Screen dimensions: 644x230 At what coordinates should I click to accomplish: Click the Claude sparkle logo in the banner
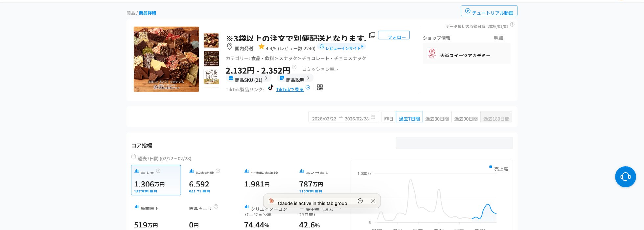271,201
